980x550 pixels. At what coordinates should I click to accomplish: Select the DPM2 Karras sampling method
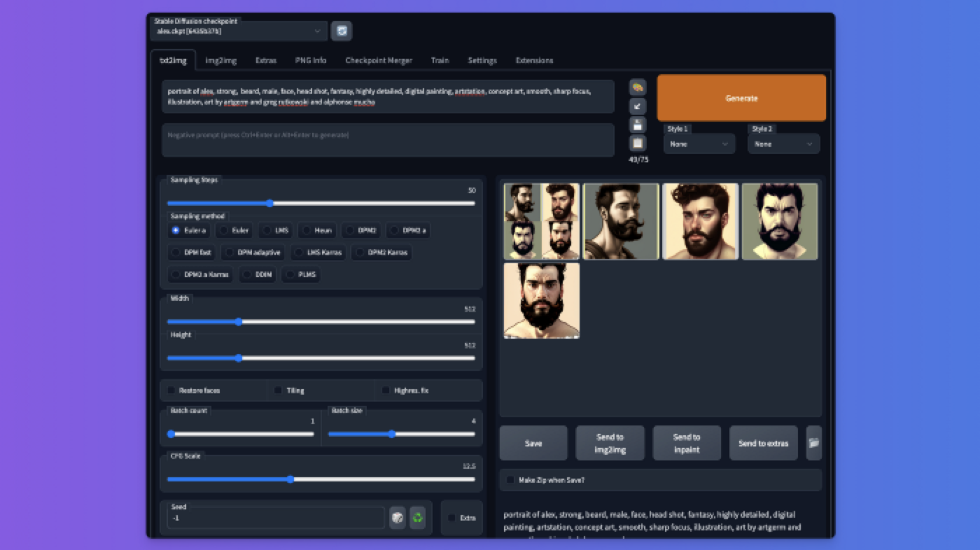tap(381, 252)
